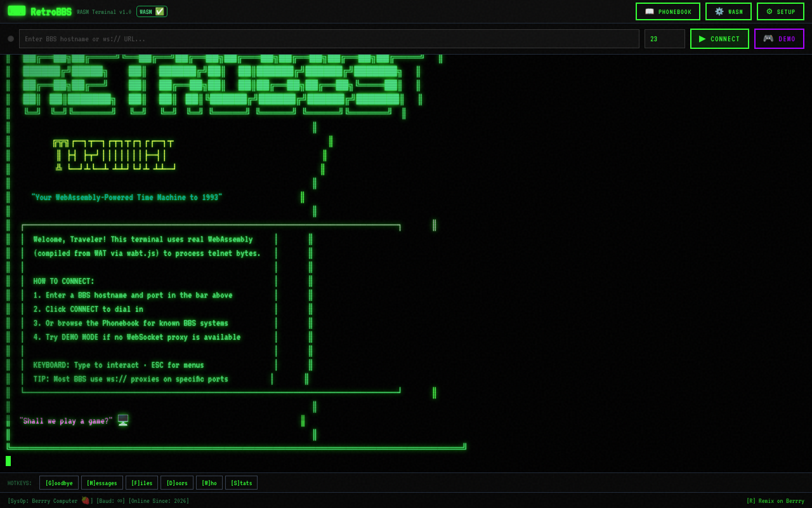The height and width of the screenshot is (508, 812).
Task: Click the "Welcome, Traveler!" line
Action: [x=143, y=239]
